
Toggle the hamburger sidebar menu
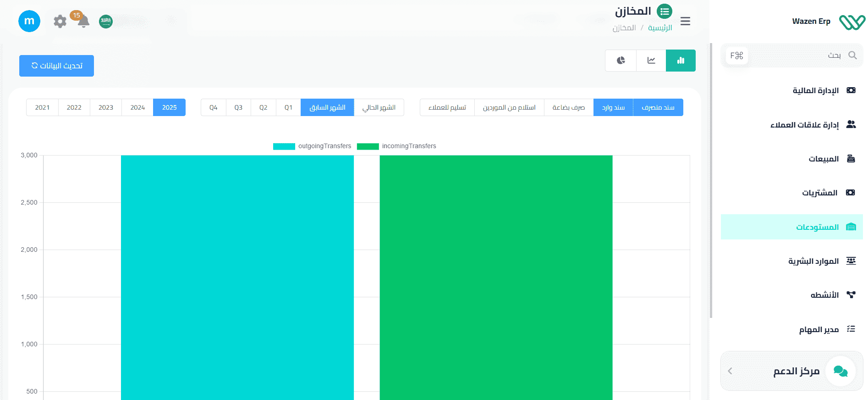click(x=685, y=21)
